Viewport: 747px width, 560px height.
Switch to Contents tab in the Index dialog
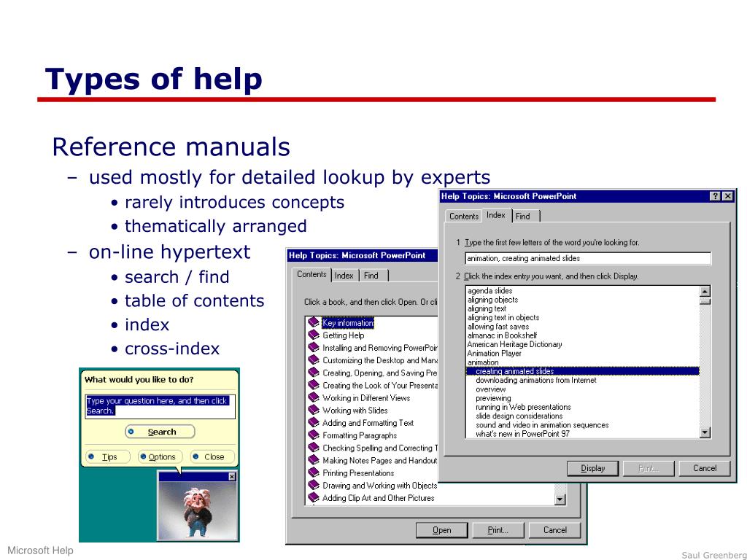click(463, 216)
